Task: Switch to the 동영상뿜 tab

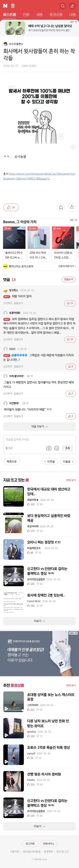Action: (56, 15)
